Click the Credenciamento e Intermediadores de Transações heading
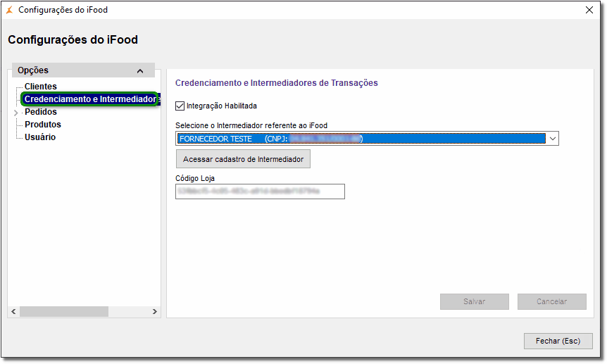 pos(277,83)
